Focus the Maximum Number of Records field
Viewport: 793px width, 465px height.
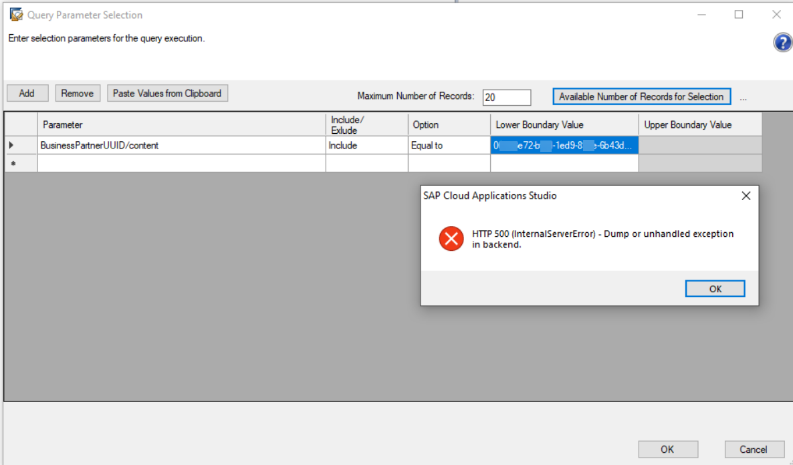[x=506, y=97]
